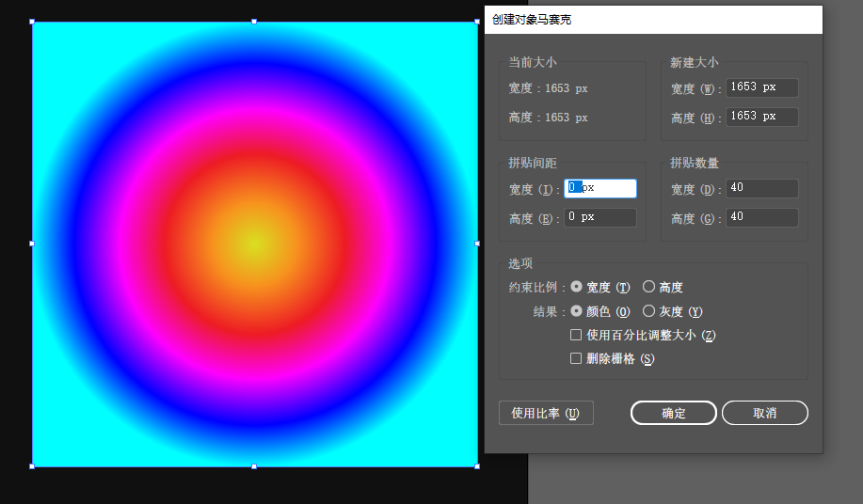The width and height of the screenshot is (863, 504).
Task: Click the tile count 高度 (G) field
Action: pos(762,217)
